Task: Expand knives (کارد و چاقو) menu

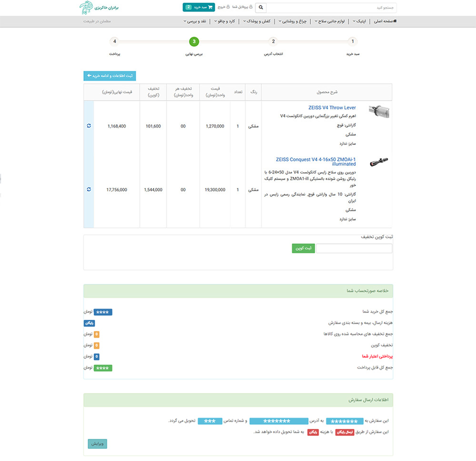Action: pyautogui.click(x=225, y=21)
